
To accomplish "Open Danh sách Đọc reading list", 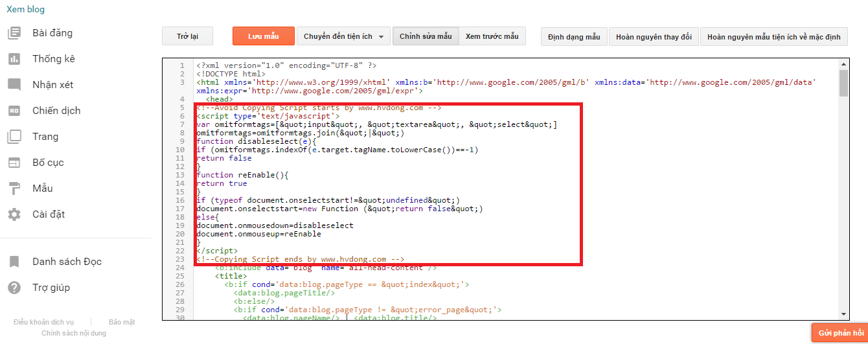I will [x=67, y=262].
